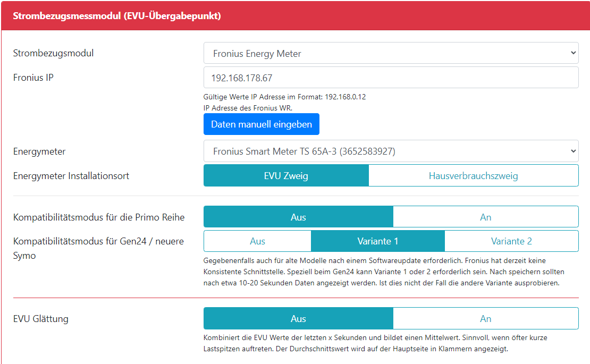Click the Kompatibilitätsmodus für Gen24 / neuere Symo label

point(98,248)
